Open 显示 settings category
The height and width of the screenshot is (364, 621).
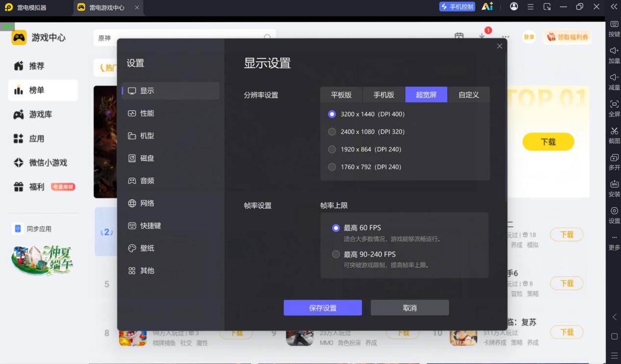[x=171, y=91]
